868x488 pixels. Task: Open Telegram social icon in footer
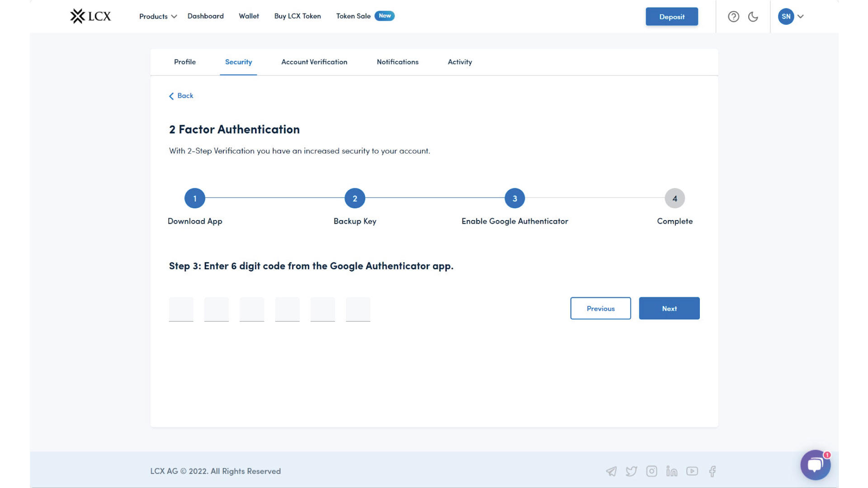tap(611, 471)
